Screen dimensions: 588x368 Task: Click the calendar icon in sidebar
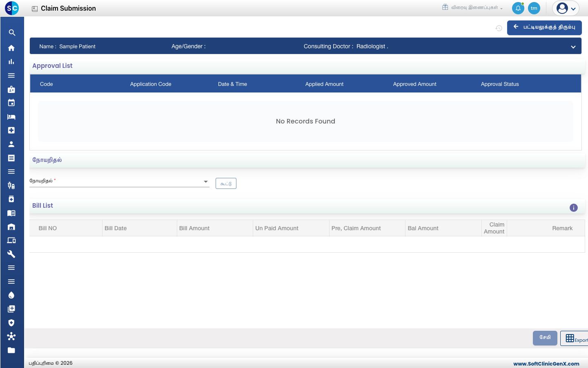[x=11, y=103]
